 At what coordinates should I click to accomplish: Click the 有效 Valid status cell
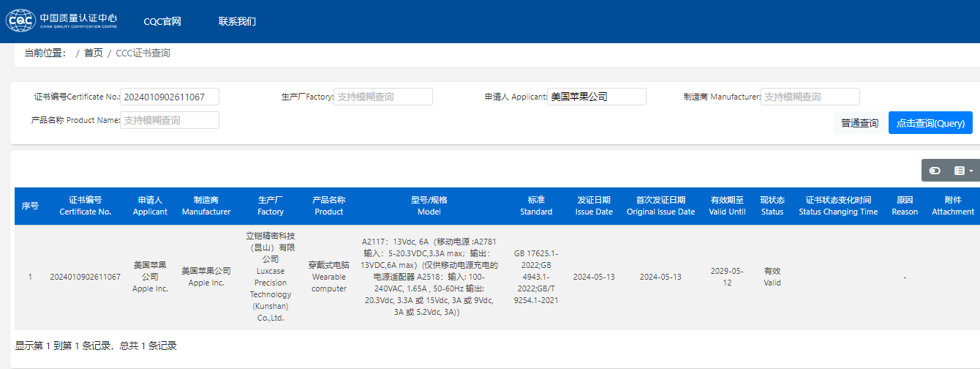[x=772, y=277]
